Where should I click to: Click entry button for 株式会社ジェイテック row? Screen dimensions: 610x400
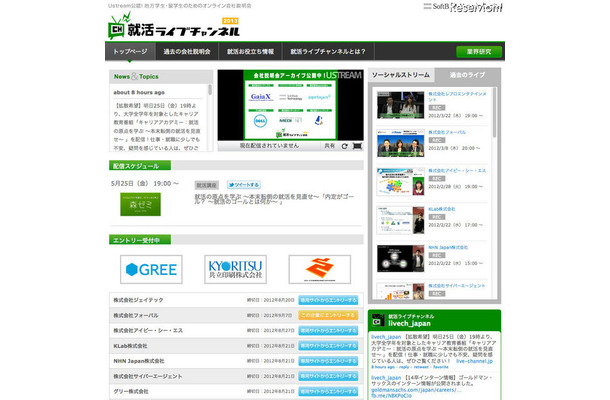click(x=328, y=300)
